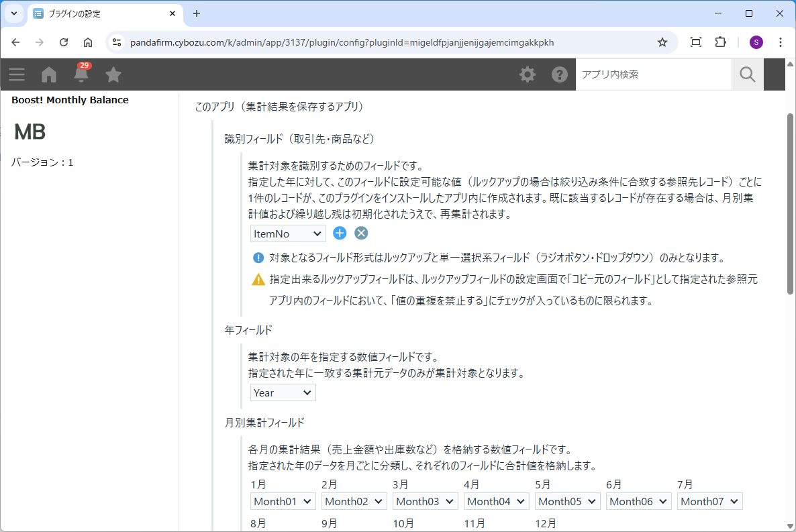
Task: Click the アプリ内検索 search input field
Action: pos(653,74)
